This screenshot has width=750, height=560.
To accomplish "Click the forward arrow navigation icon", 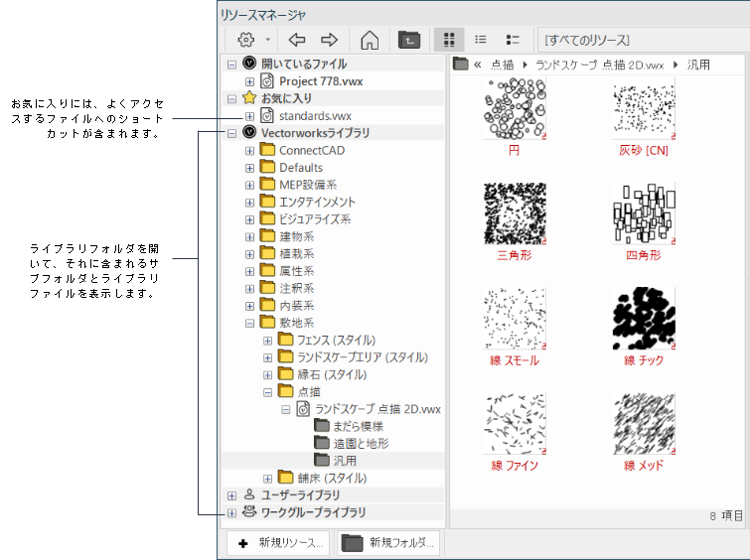I will [x=329, y=40].
